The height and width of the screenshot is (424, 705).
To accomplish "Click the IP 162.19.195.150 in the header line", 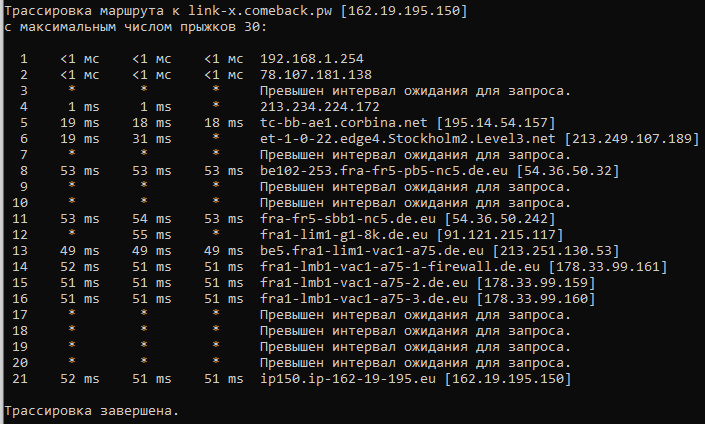I will click(404, 11).
